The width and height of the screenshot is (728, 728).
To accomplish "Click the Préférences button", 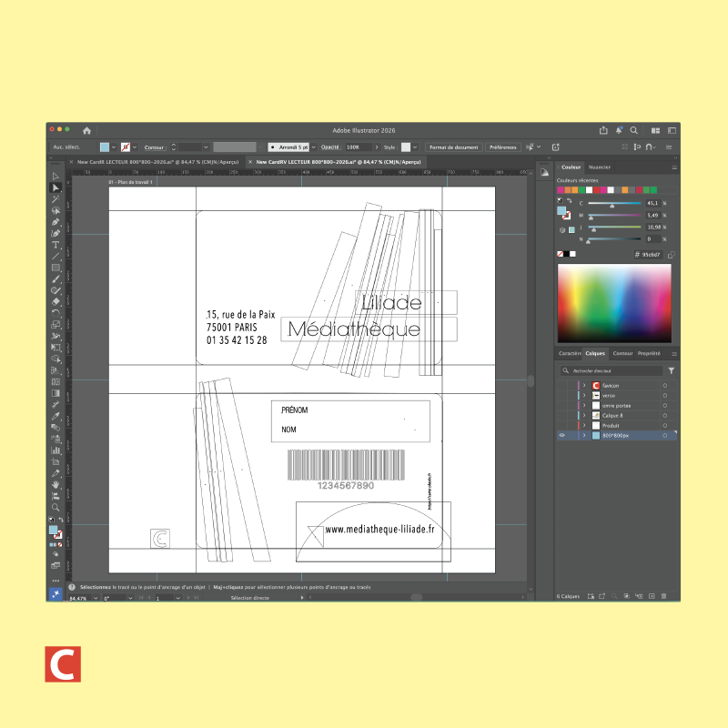I will (x=502, y=147).
